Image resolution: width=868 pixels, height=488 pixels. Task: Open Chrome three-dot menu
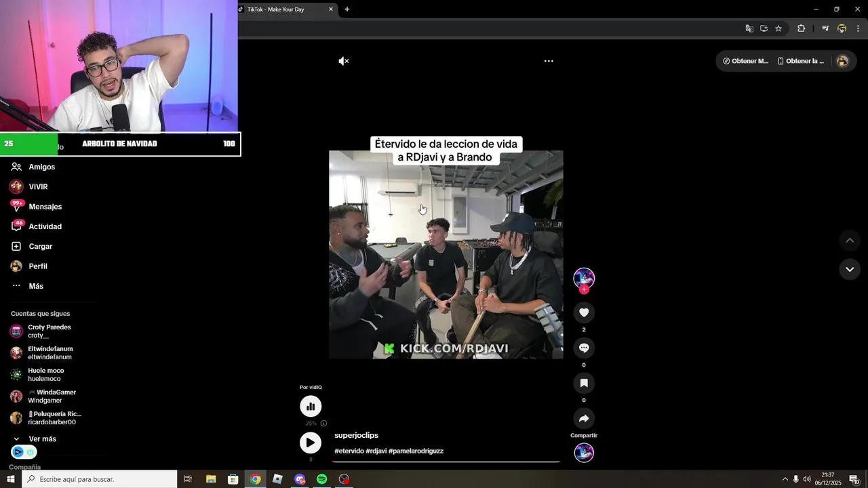click(x=858, y=28)
